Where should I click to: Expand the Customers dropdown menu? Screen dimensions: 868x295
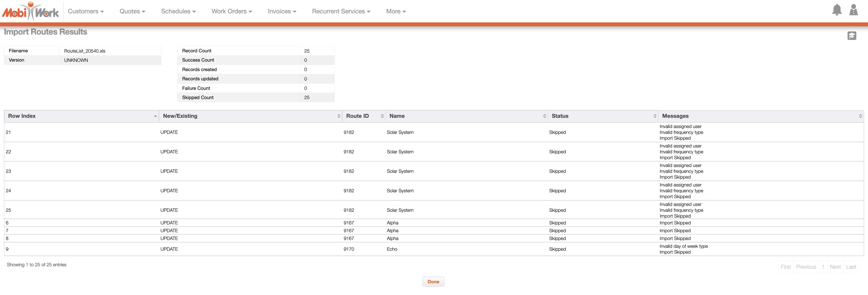pos(86,11)
